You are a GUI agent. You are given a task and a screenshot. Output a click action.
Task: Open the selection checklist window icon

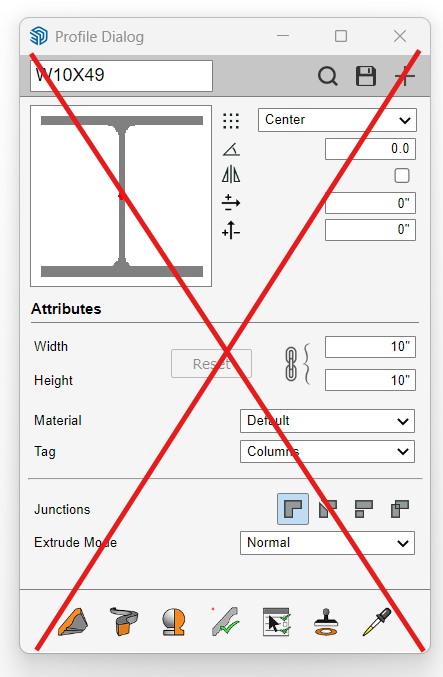click(x=276, y=622)
